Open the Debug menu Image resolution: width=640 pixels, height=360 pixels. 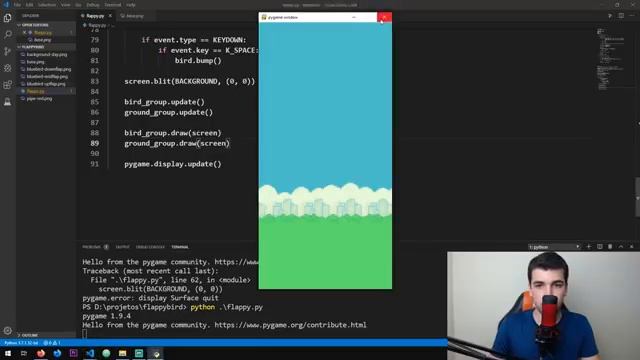(93, 5)
